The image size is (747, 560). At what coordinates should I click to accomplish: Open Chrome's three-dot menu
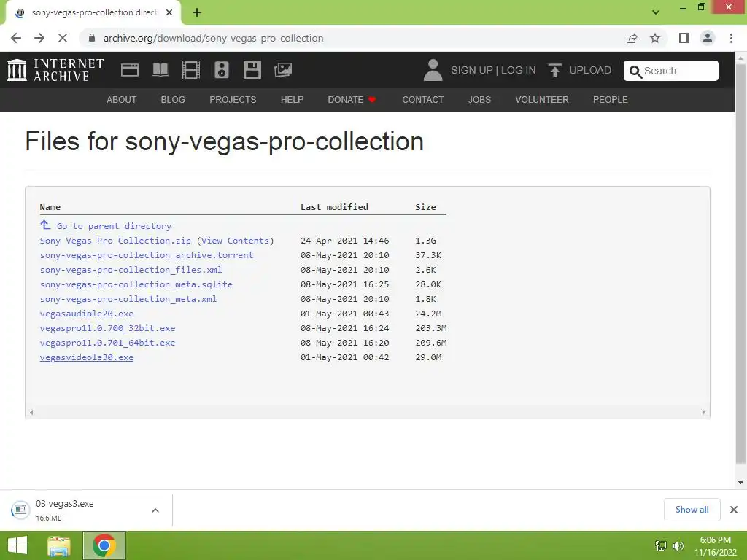(x=731, y=38)
